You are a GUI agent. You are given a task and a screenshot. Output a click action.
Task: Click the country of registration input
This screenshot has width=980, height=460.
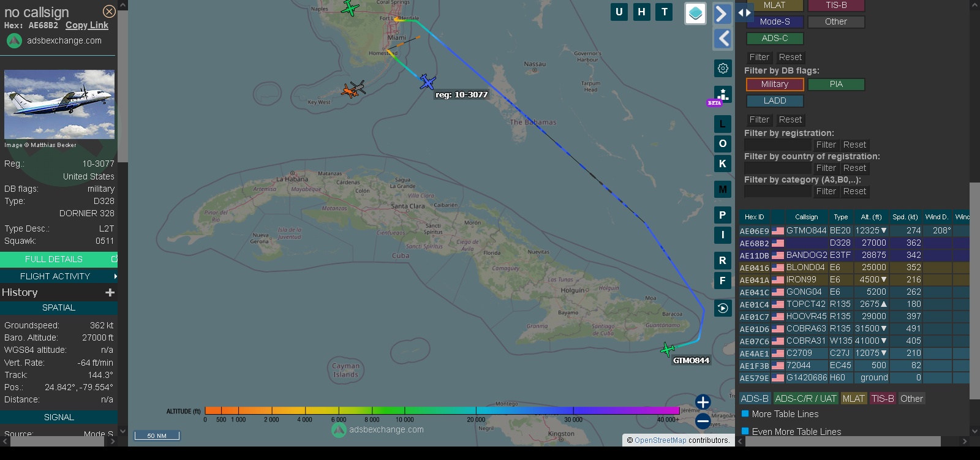click(777, 168)
